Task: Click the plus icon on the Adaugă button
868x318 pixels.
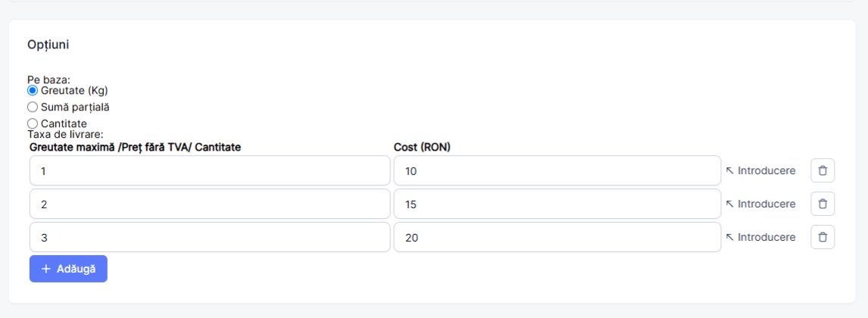Action: tap(46, 269)
